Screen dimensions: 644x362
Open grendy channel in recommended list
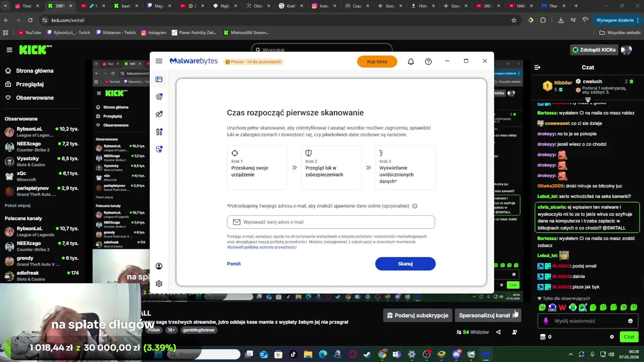(x=42, y=261)
